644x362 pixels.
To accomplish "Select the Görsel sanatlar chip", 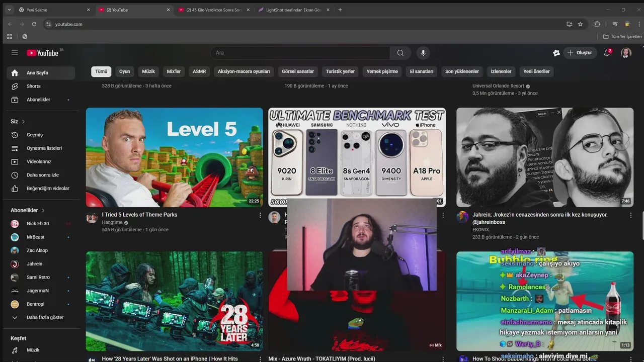I will pos(298,71).
